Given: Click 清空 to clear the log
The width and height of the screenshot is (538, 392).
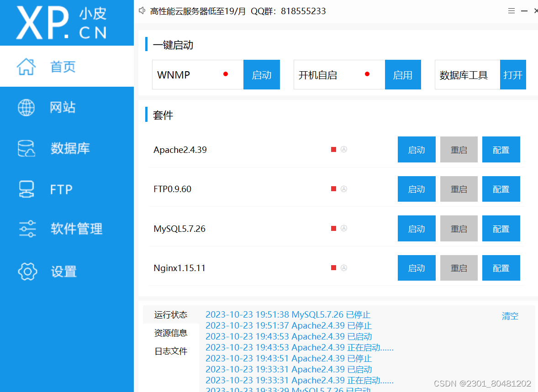Looking at the screenshot, I should (x=510, y=316).
